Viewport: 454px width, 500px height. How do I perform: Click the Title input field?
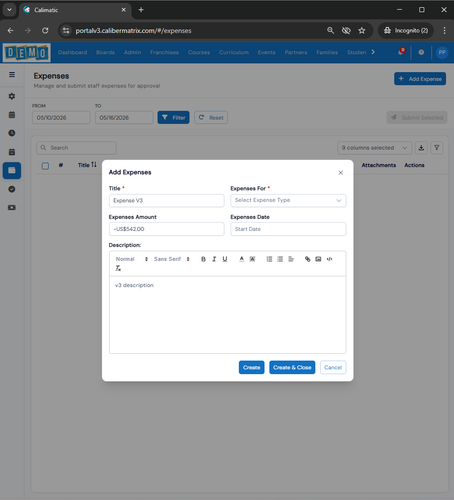pos(167,201)
